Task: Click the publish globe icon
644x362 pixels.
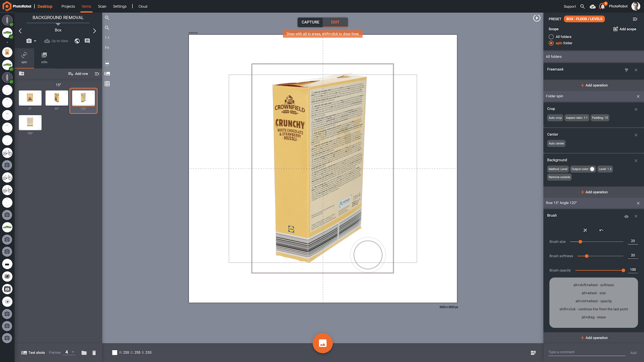Action: 77,41
